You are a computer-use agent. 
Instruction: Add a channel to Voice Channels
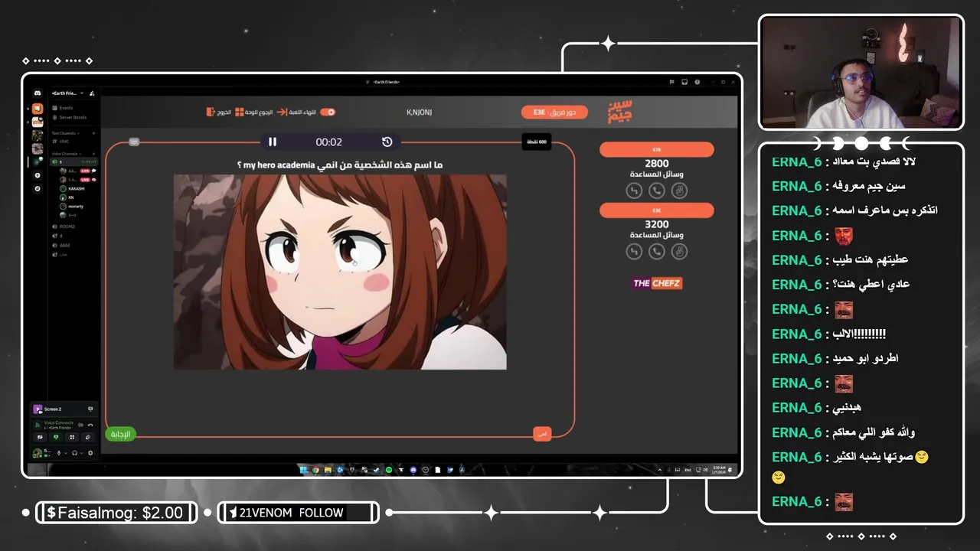coord(94,154)
